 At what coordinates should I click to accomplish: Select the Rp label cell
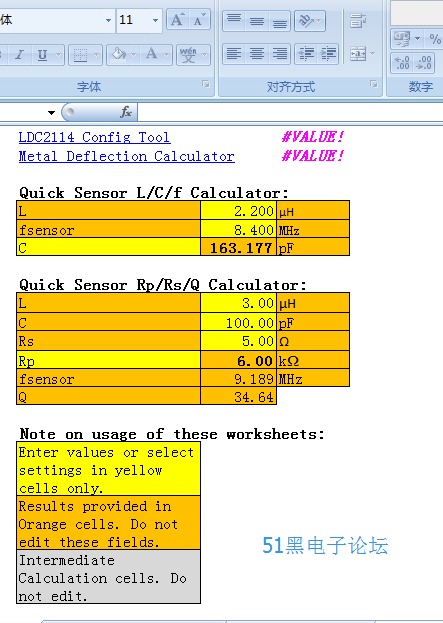point(108,360)
